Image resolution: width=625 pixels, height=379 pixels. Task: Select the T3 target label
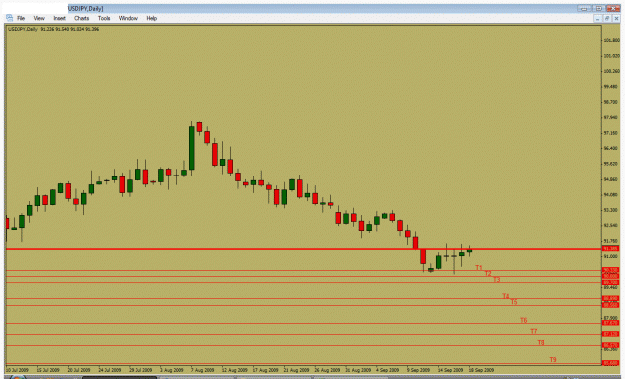coord(496,280)
